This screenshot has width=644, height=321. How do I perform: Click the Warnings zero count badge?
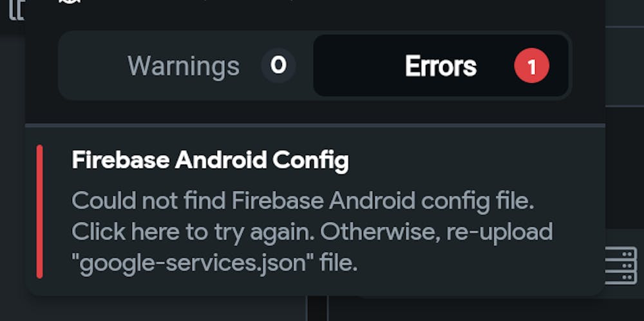(x=278, y=66)
